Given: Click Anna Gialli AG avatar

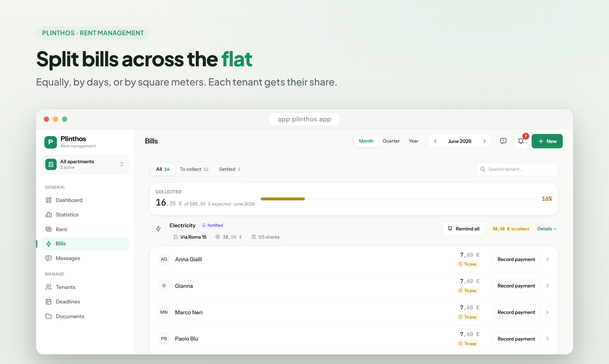Looking at the screenshot, I should tap(164, 259).
